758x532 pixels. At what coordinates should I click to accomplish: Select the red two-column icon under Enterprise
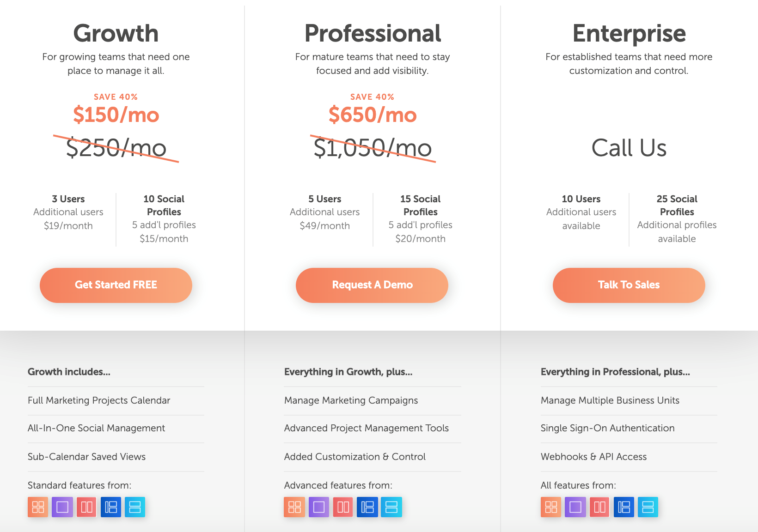(x=599, y=507)
